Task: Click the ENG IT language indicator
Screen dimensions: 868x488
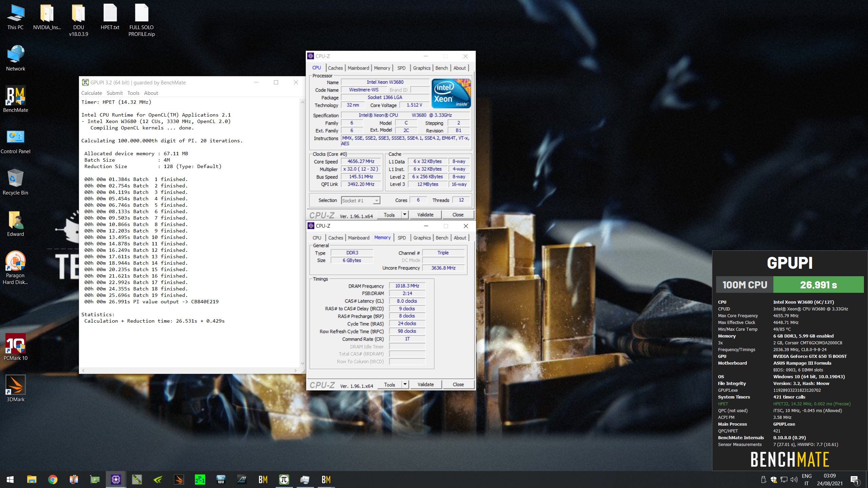Action: [807, 480]
